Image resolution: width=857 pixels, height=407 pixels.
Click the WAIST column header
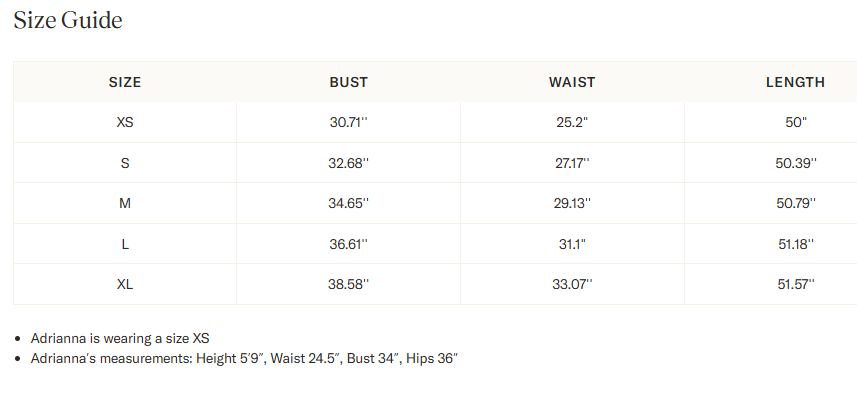[x=572, y=82]
